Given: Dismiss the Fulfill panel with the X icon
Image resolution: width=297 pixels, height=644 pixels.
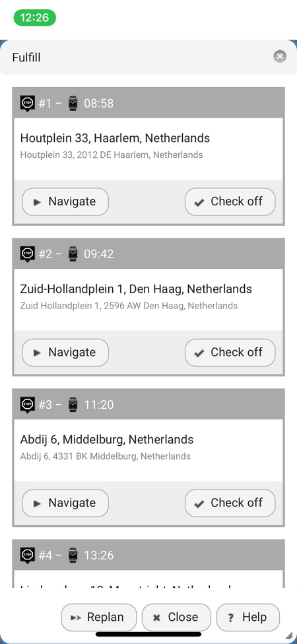Looking at the screenshot, I should click(x=280, y=56).
